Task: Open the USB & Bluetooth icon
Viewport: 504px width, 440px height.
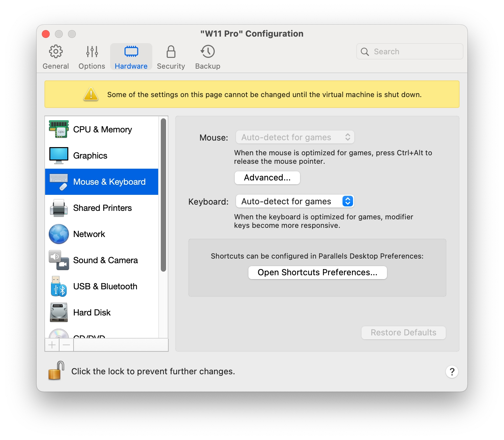Action: 59,286
